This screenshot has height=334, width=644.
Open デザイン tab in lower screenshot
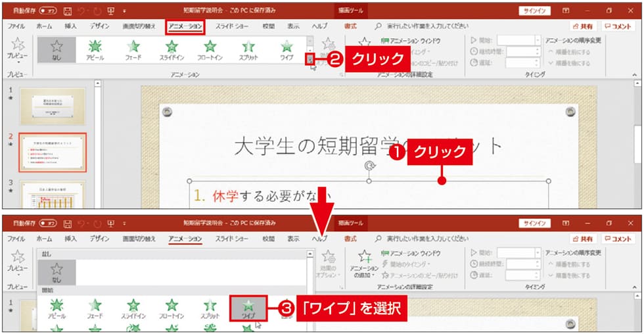(100, 239)
